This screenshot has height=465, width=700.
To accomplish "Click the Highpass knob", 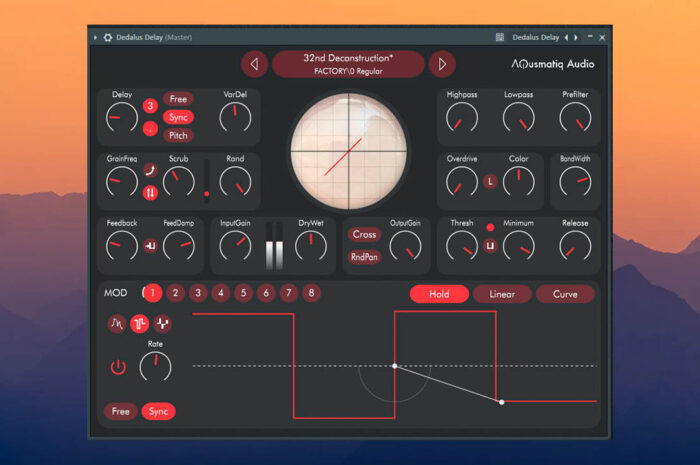I will click(x=462, y=117).
